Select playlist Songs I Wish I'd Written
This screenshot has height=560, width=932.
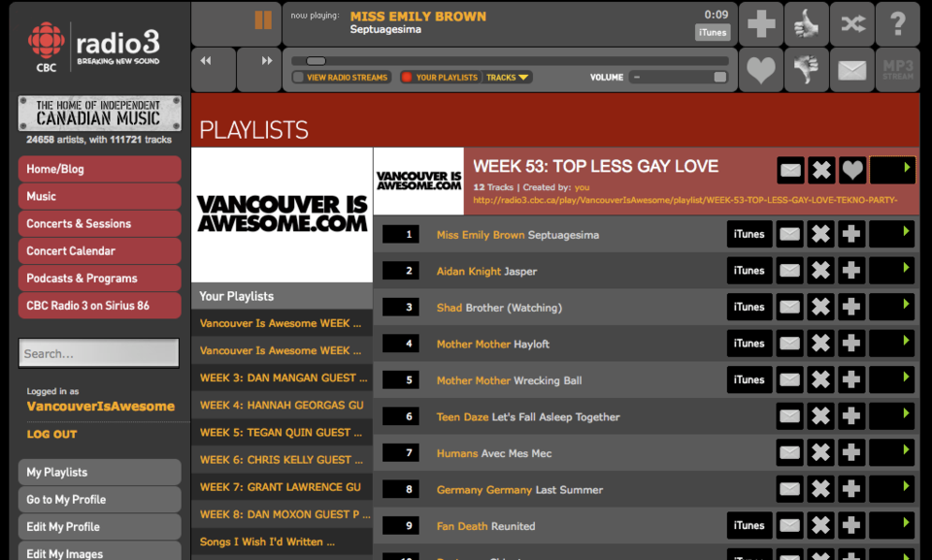click(282, 542)
